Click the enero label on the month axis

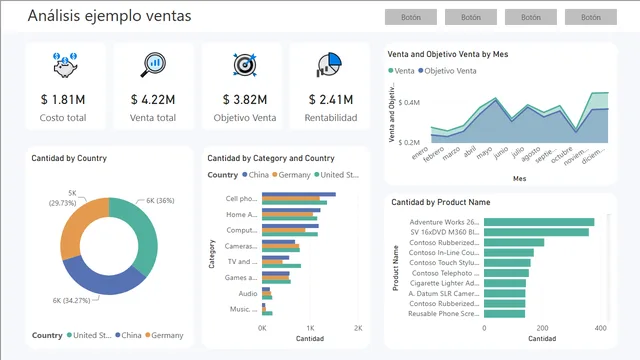[x=420, y=153]
